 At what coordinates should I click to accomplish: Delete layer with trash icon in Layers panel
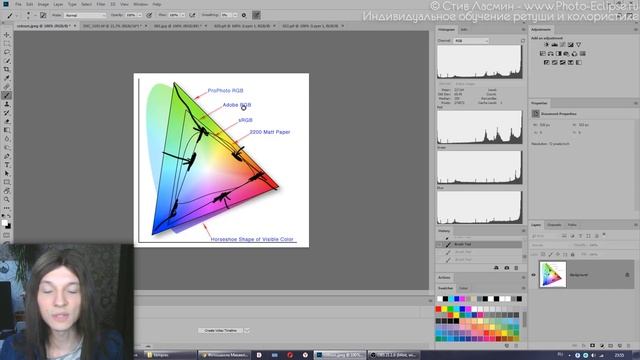click(x=629, y=345)
